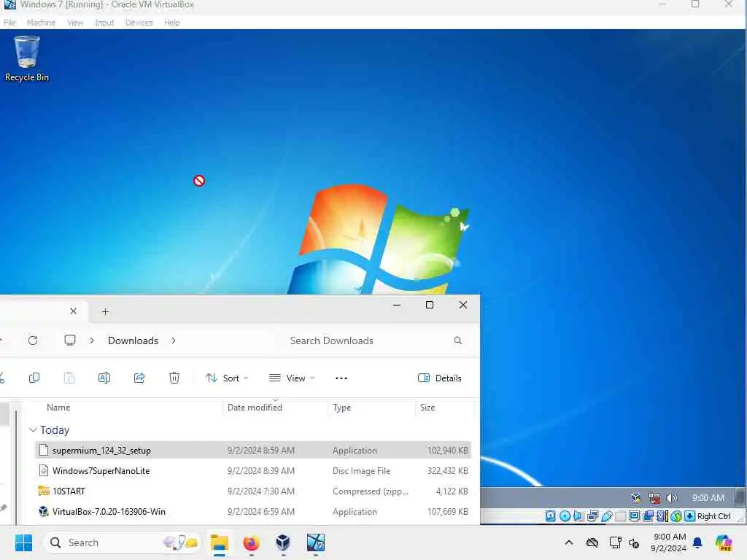Select supermium_124_32_setup file
Screen dimensions: 747x560
click(x=253, y=450)
